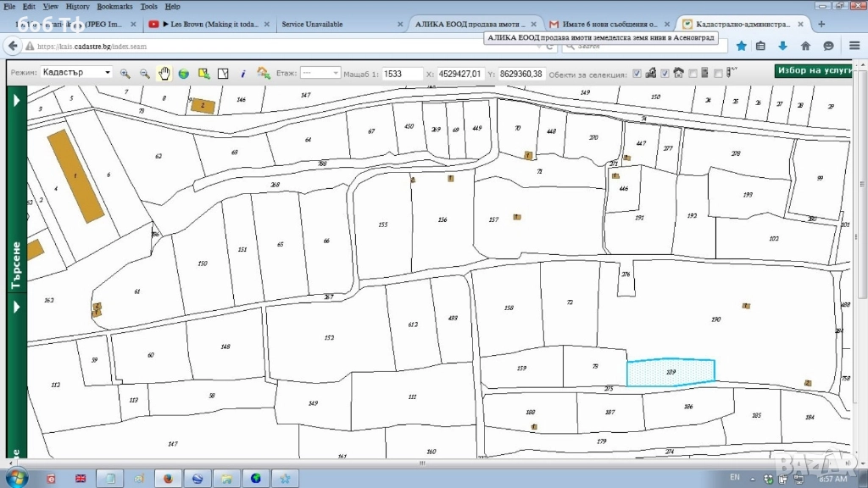Screen dimensions: 868x488
Task: Open Firefox downloads arrow icon
Action: (782, 46)
